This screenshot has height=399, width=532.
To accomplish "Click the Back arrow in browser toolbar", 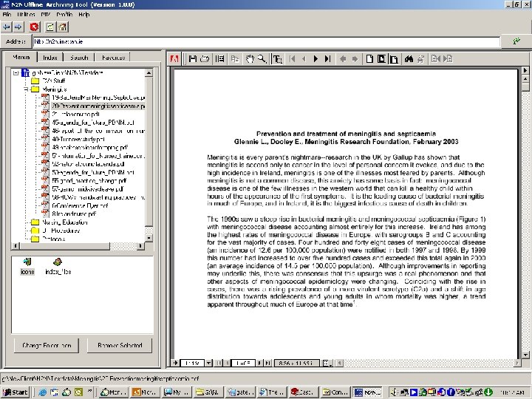I will 7,27.
